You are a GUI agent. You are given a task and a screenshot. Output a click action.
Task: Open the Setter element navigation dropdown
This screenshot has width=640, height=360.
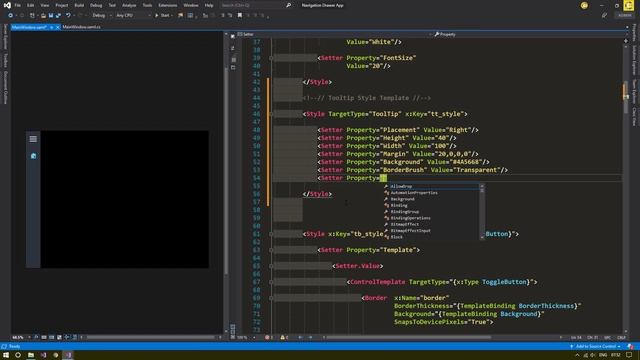pos(334,34)
